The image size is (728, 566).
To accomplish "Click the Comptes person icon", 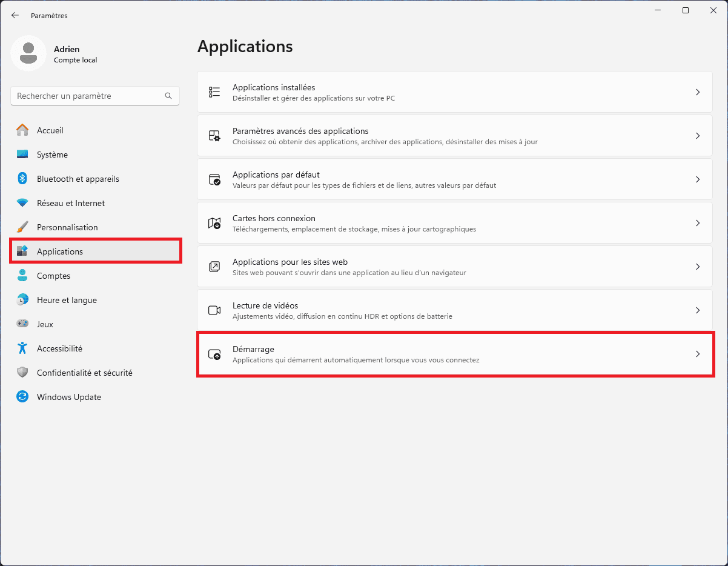I will 22,276.
